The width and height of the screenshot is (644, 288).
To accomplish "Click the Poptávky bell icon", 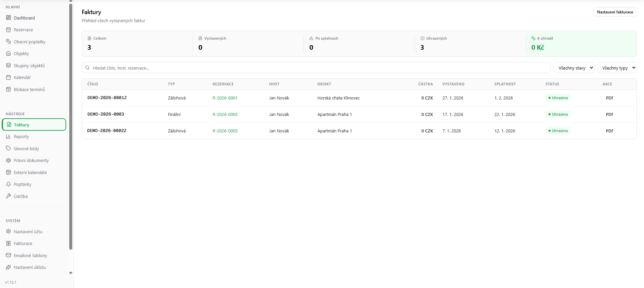I will click(x=8, y=184).
